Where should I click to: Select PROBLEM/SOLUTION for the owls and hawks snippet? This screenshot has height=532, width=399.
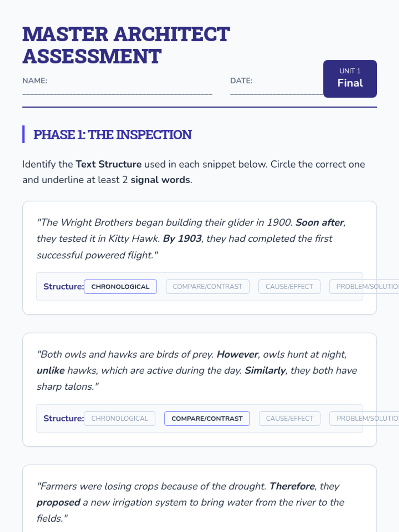[364, 419]
